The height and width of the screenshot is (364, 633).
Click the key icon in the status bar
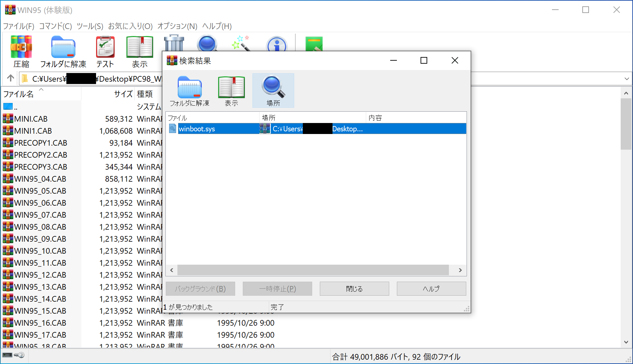tap(19, 355)
